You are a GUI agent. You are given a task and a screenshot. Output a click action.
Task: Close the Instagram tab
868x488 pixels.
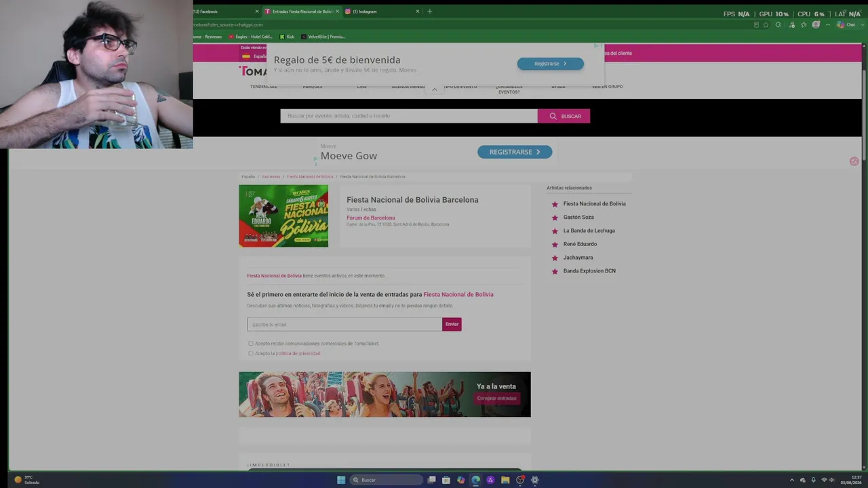coord(418,12)
